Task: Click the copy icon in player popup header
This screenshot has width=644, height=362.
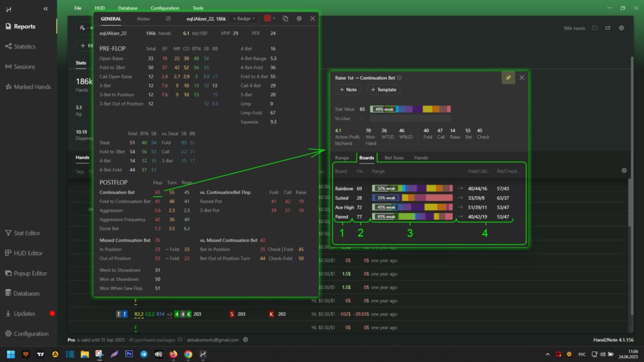Action: [x=285, y=19]
